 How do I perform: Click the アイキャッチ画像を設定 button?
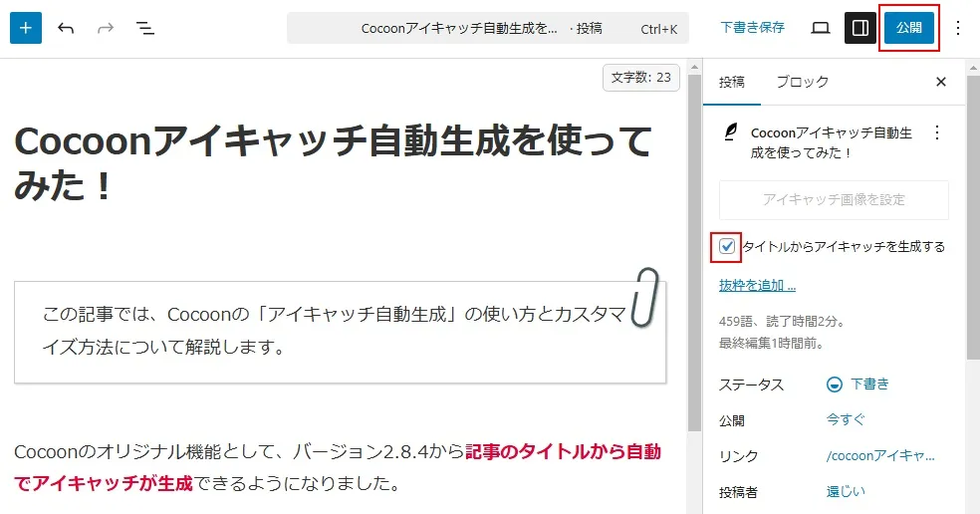tap(834, 199)
